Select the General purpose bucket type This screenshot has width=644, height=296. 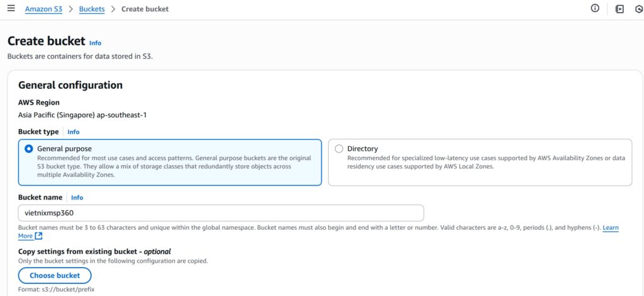click(170, 162)
